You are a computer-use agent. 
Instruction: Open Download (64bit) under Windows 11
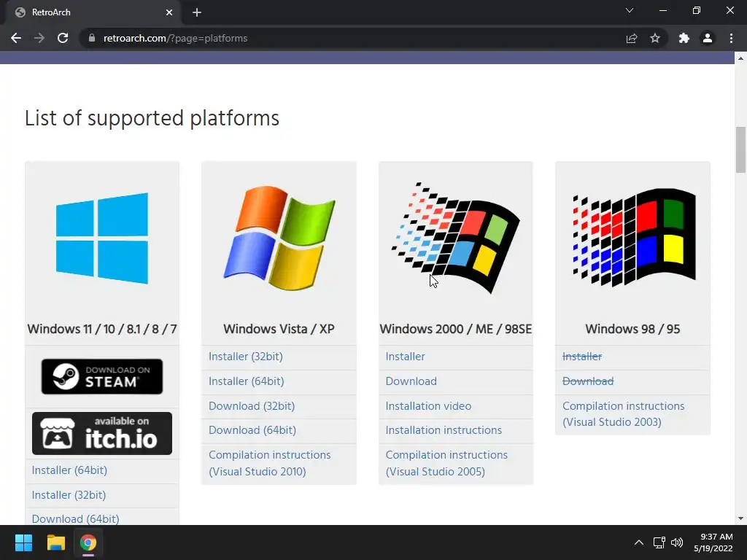76,518
